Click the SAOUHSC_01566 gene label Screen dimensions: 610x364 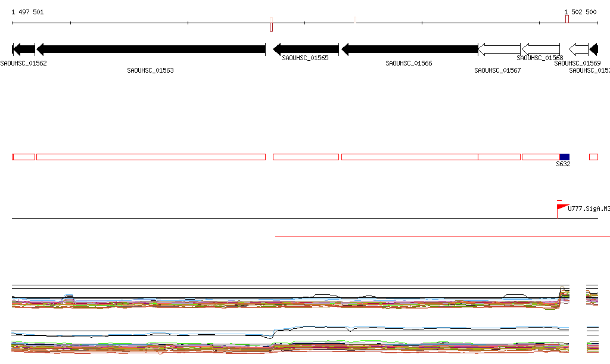coord(409,63)
